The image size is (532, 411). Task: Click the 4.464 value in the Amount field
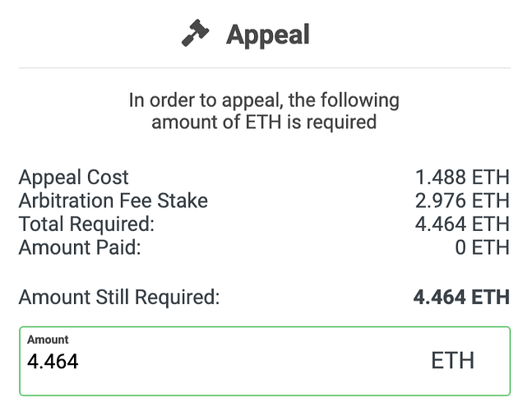click(53, 361)
